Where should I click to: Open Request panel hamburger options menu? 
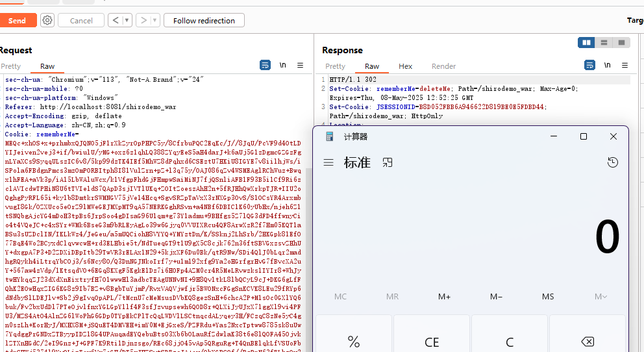[300, 65]
